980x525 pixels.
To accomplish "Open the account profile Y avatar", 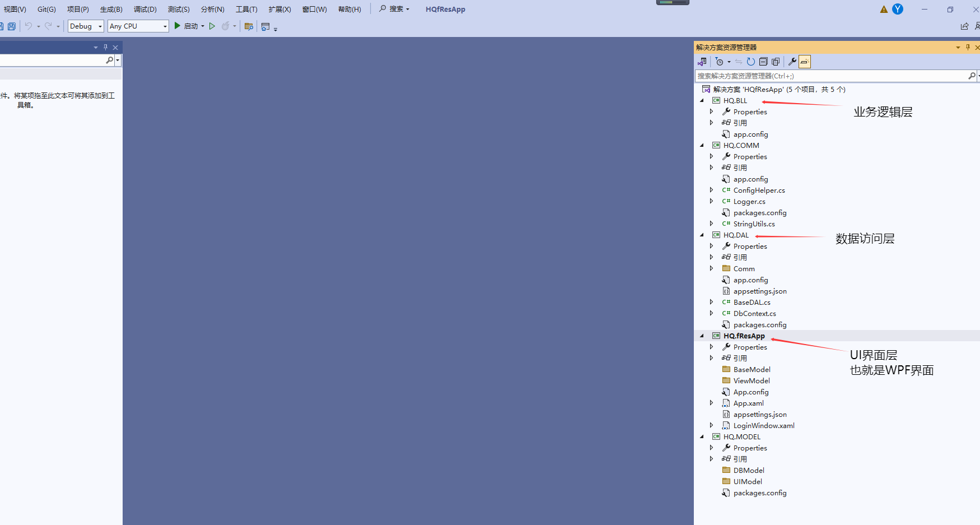I will coord(898,9).
